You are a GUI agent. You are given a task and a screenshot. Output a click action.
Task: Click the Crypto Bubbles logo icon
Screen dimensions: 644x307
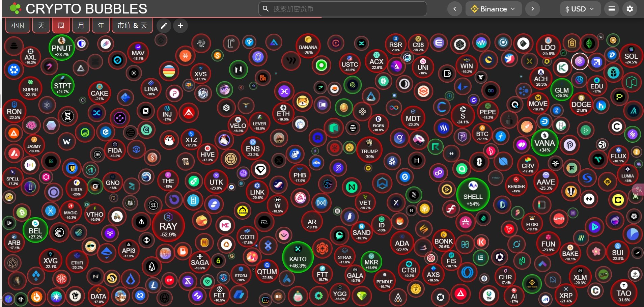(x=15, y=8)
